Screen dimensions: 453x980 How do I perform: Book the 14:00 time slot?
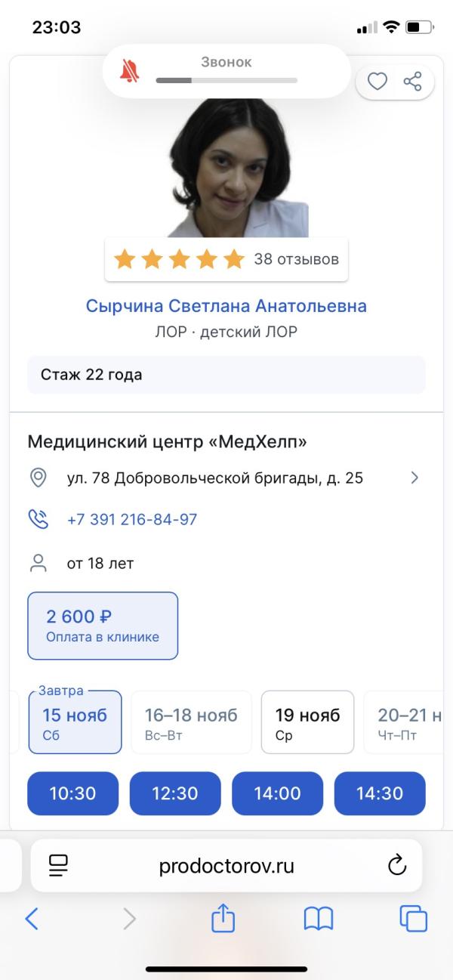coord(277,793)
